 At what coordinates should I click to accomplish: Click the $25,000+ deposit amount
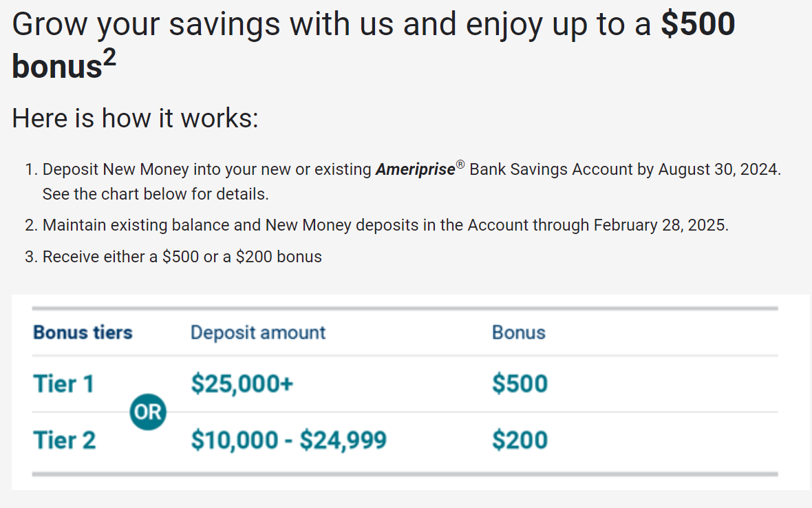(x=242, y=383)
